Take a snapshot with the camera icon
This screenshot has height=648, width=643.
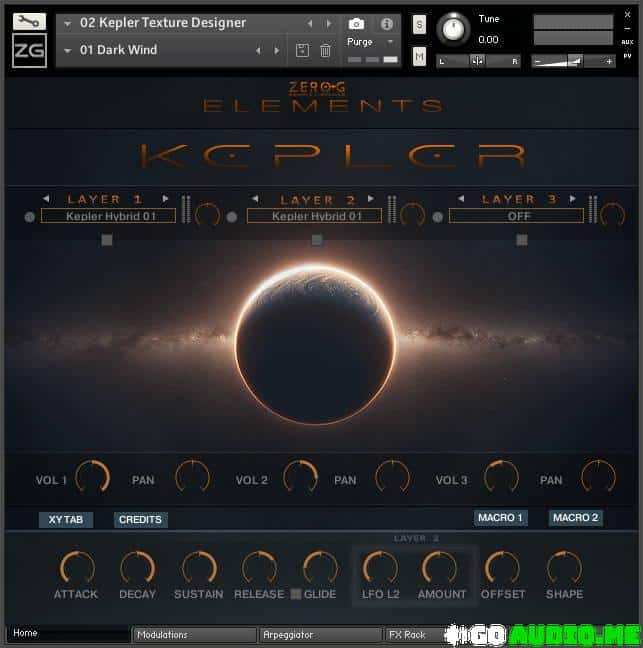[x=356, y=24]
